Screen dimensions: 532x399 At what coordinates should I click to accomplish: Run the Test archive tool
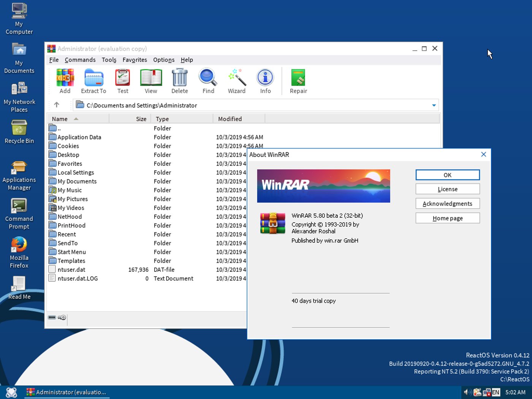122,81
